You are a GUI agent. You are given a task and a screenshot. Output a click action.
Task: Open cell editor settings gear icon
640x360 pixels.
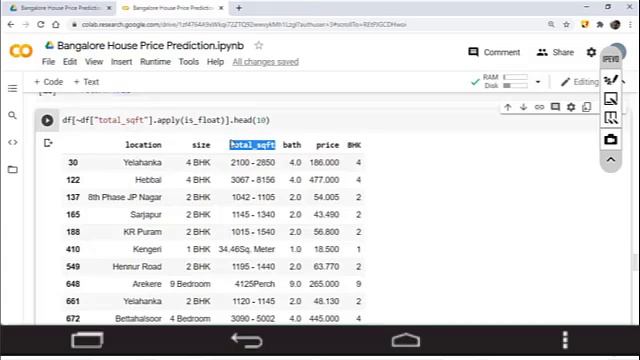pos(571,107)
